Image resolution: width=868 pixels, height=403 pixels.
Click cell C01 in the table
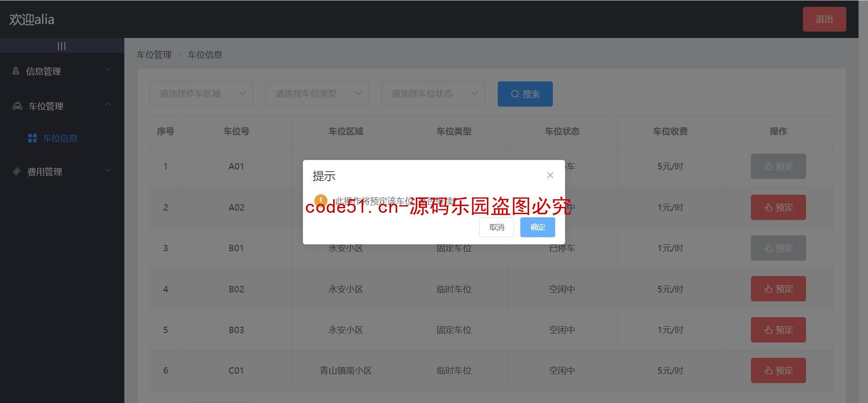(x=236, y=370)
